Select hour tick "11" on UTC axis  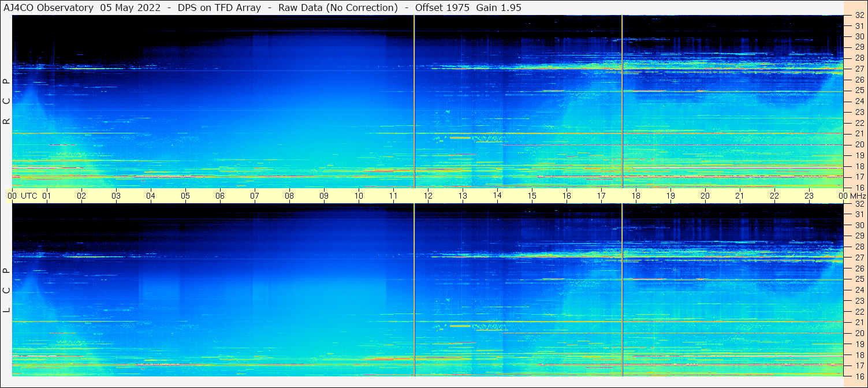393,196
